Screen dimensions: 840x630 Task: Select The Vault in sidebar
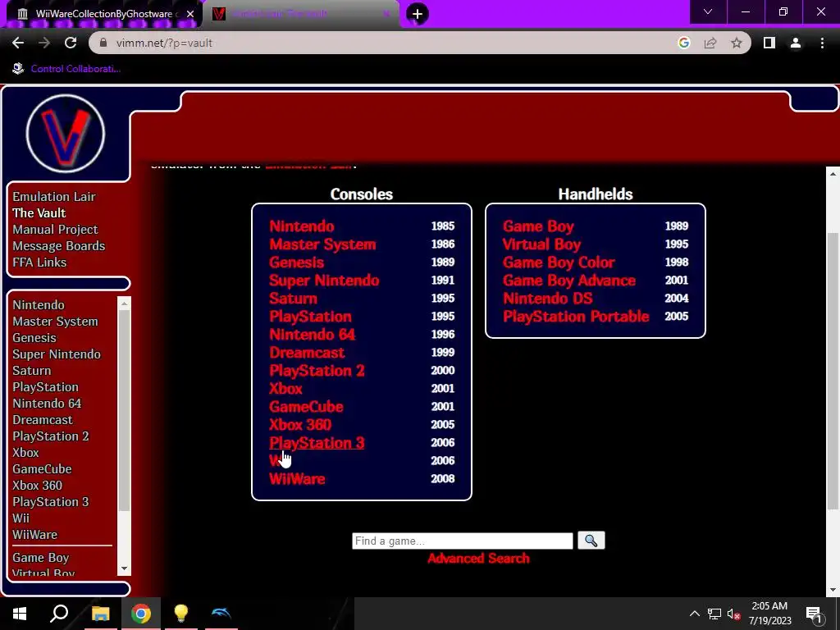pyautogui.click(x=39, y=213)
